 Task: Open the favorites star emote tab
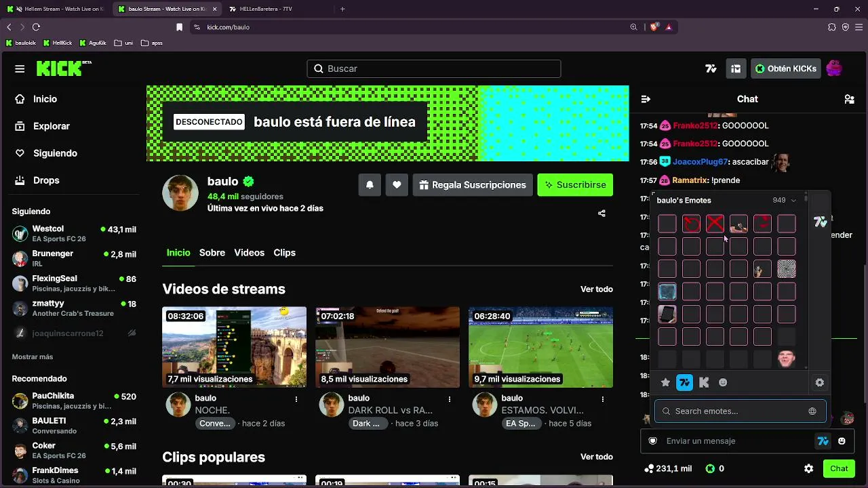coord(666,383)
